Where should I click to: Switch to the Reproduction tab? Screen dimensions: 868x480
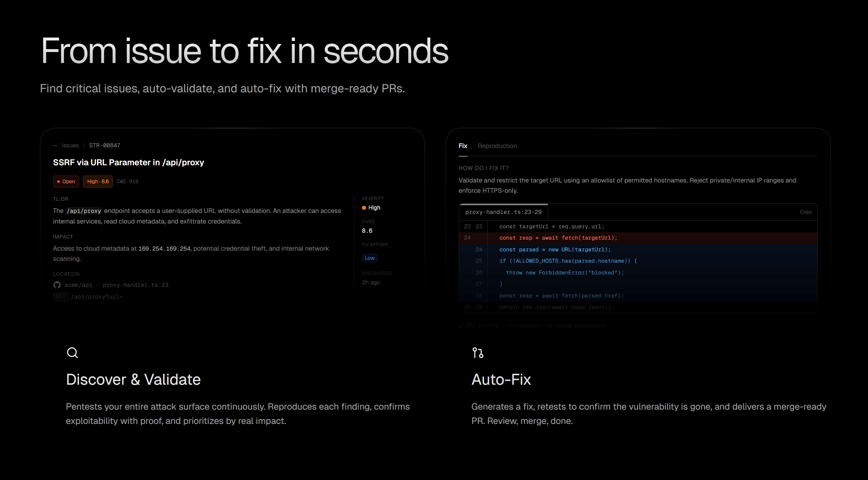pyautogui.click(x=497, y=146)
